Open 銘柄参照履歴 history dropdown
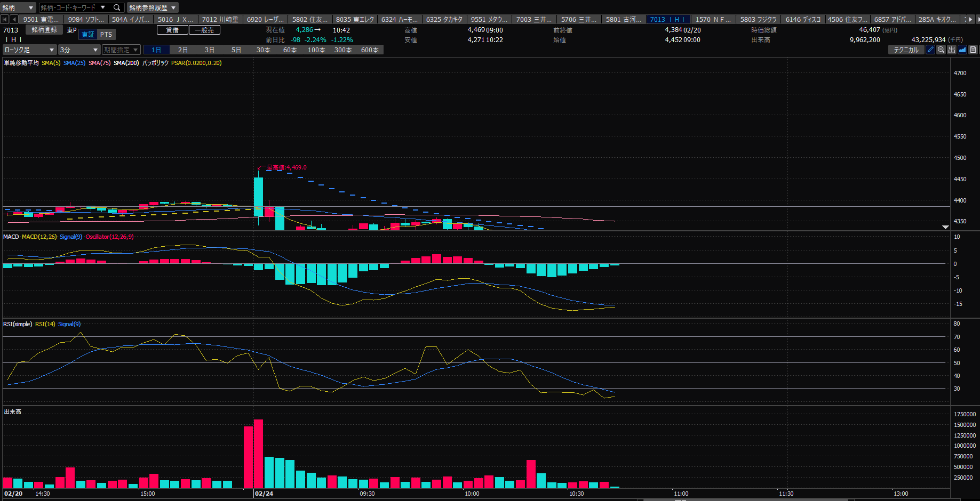This screenshot has height=501, width=980. (x=153, y=7)
